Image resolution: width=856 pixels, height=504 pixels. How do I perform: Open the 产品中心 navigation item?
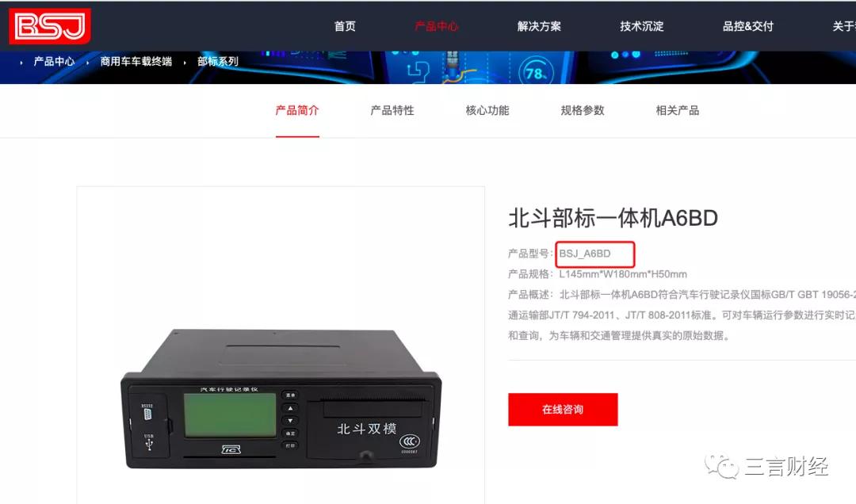436,26
